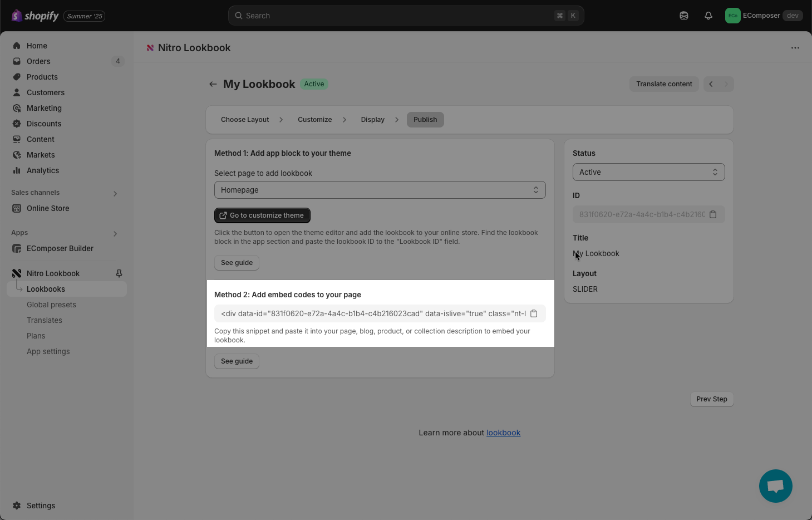This screenshot has width=812, height=520.
Task: Copy the embed code snippet
Action: click(x=534, y=313)
